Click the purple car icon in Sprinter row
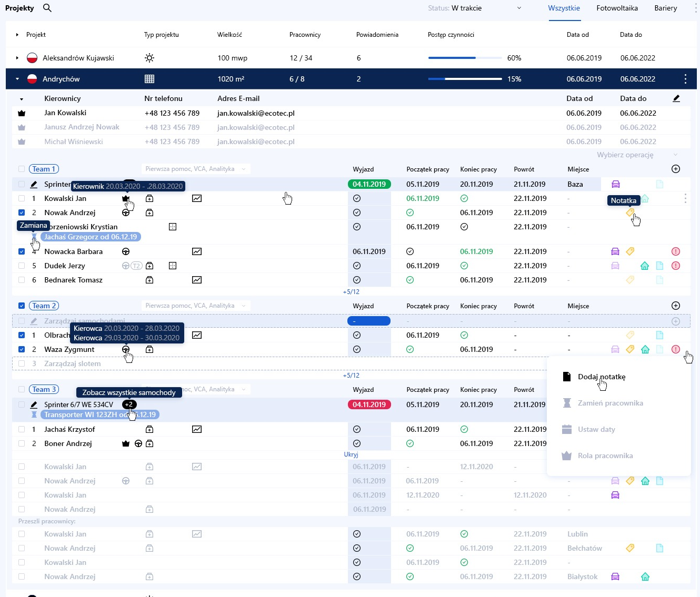700x597 pixels. [615, 184]
